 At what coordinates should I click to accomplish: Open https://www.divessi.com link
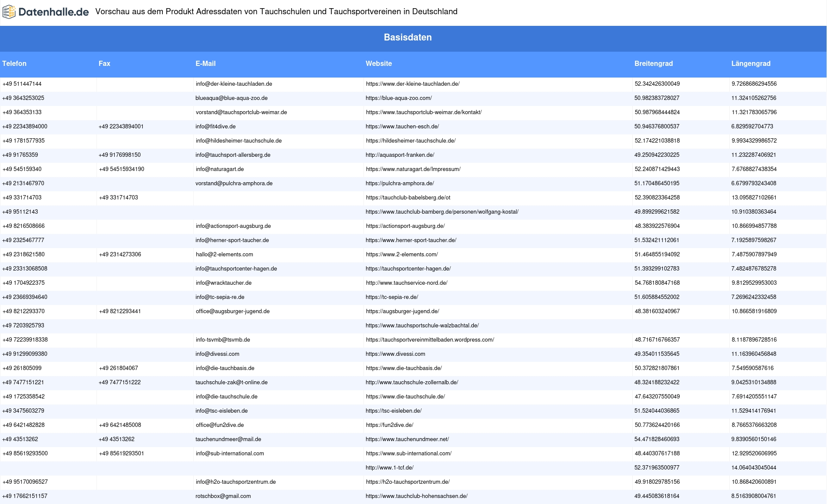[x=395, y=354]
